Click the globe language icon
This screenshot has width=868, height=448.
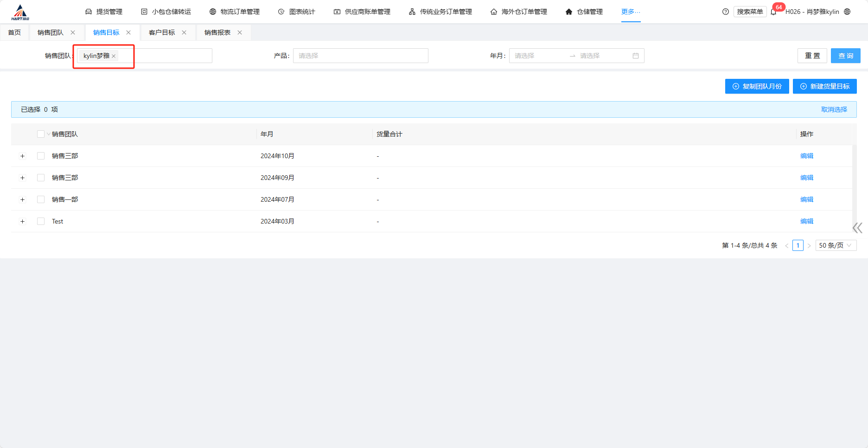pos(847,12)
